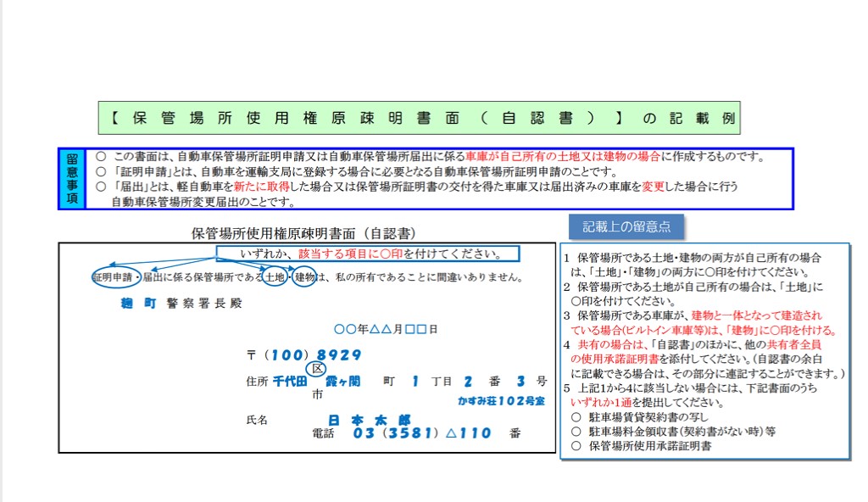Select the circled 土地 option
868x502 pixels.
point(274,277)
